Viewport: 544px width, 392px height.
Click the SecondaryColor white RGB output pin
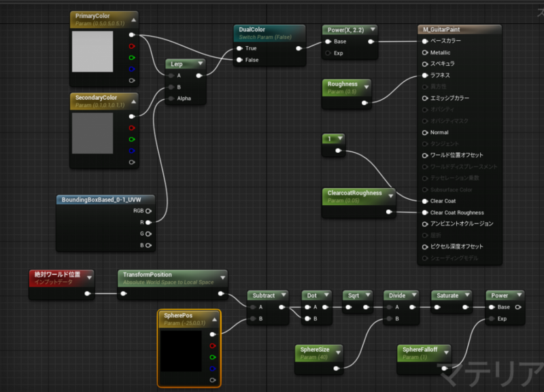(x=132, y=116)
